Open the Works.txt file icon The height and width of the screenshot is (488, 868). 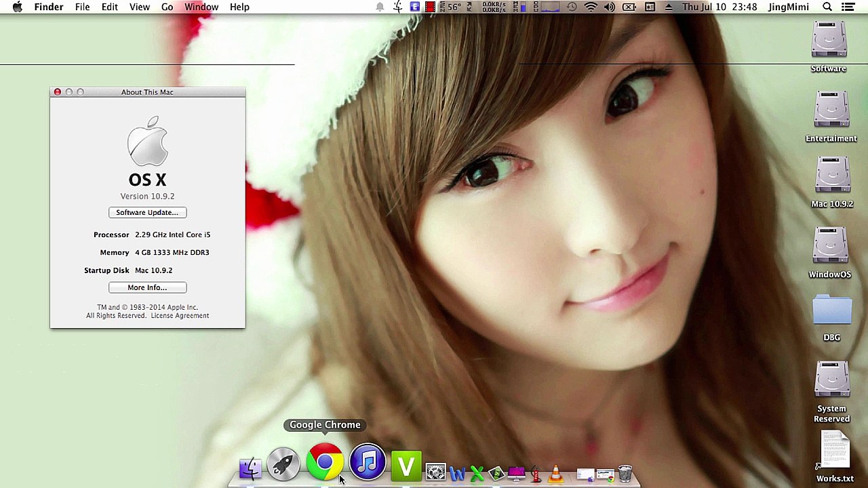[835, 450]
